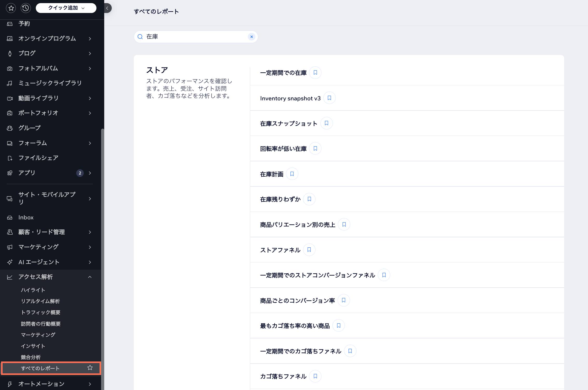Expand the フォトアルバム section

pyautogui.click(x=90, y=68)
